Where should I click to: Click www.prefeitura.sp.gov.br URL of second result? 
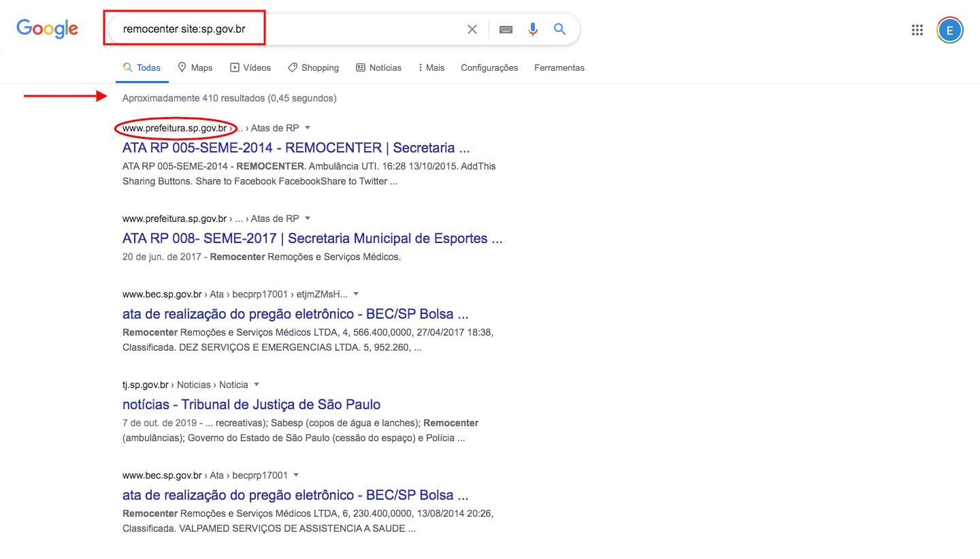(x=174, y=219)
